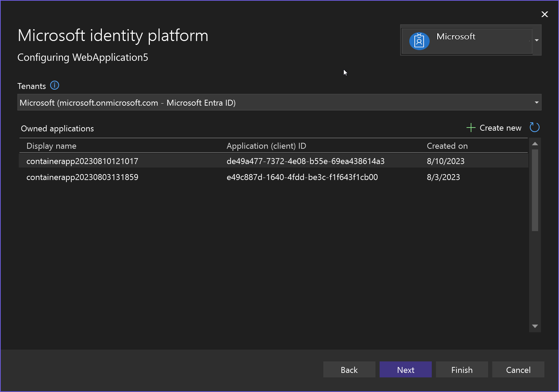The height and width of the screenshot is (392, 559).
Task: Refresh the owned applications list
Action: pyautogui.click(x=534, y=128)
